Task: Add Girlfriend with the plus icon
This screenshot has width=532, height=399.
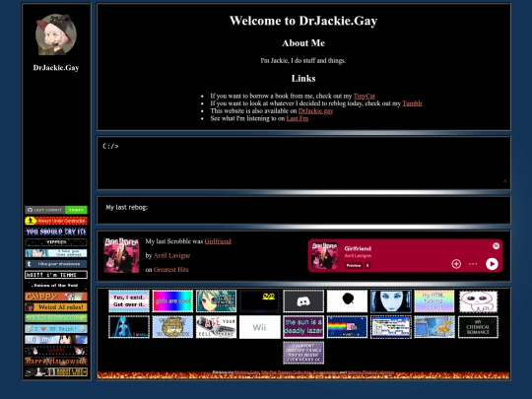Action: (456, 264)
